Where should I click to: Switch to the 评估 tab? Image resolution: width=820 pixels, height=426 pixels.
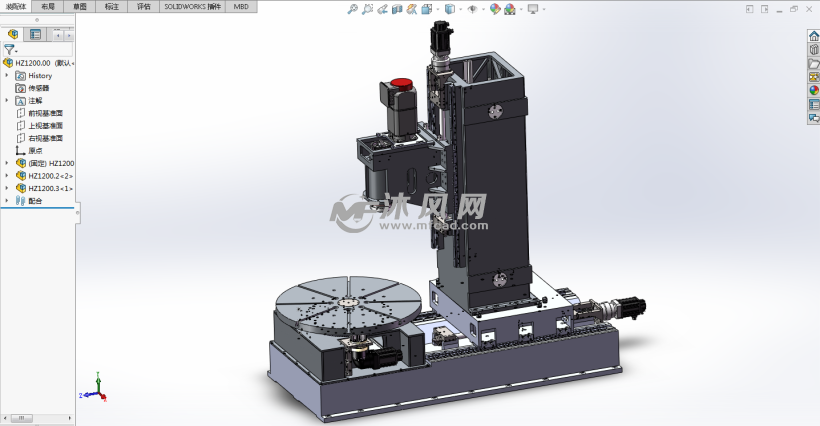[x=143, y=6]
